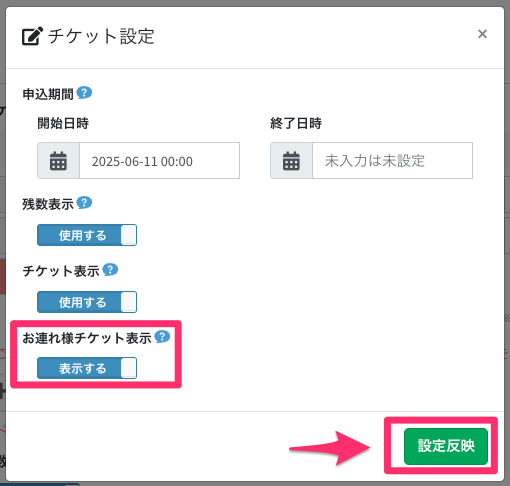Click the チケット表示 label text
The height and width of the screenshot is (486, 510).
tap(61, 271)
